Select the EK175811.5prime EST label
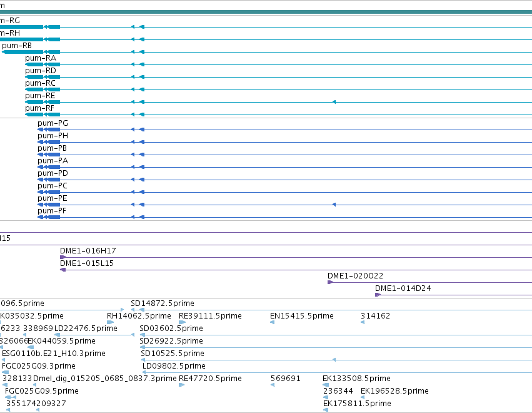 pyautogui.click(x=357, y=404)
